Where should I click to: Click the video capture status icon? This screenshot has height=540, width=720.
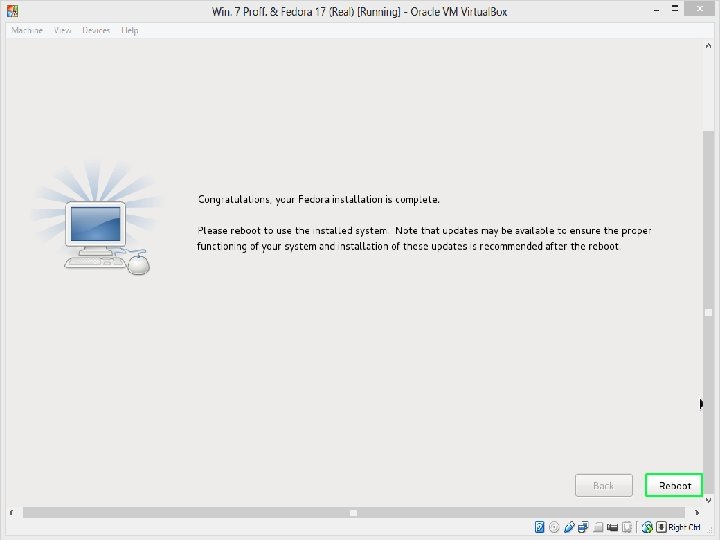pyautogui.click(x=612, y=527)
